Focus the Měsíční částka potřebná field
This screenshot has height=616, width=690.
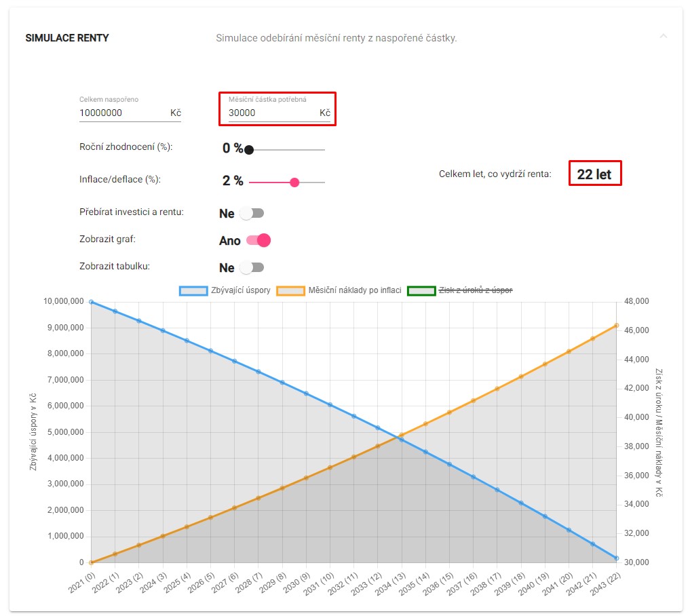coord(271,113)
